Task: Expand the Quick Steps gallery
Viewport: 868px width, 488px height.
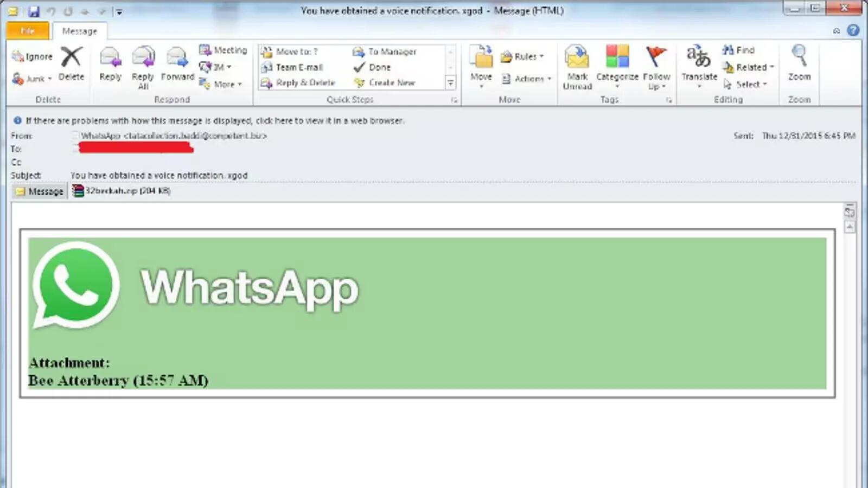Action: pyautogui.click(x=450, y=83)
